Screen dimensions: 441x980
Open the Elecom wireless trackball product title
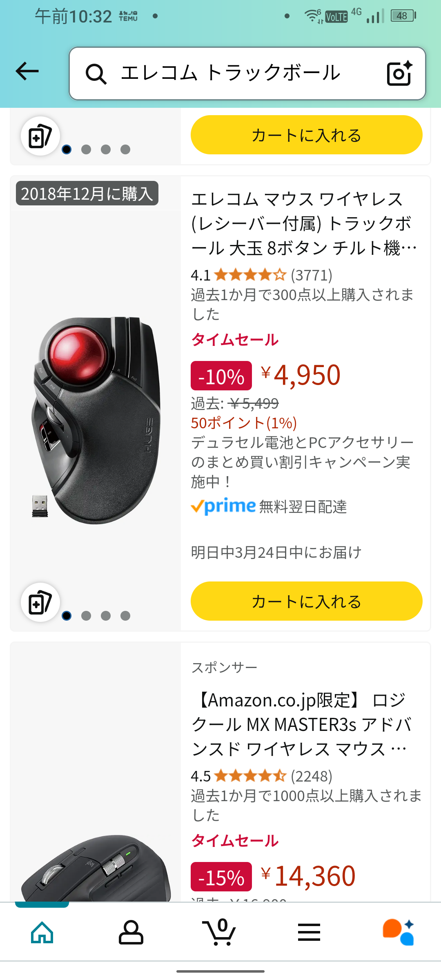[304, 223]
